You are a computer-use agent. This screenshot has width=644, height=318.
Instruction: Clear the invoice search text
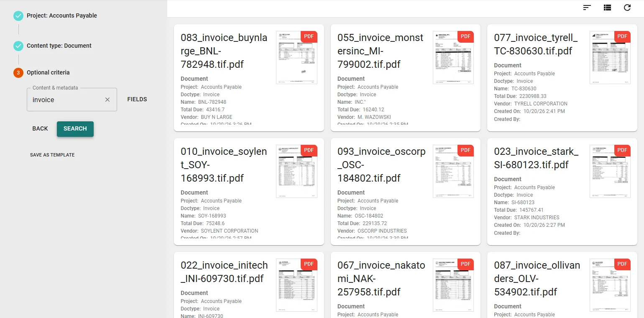pyautogui.click(x=107, y=100)
